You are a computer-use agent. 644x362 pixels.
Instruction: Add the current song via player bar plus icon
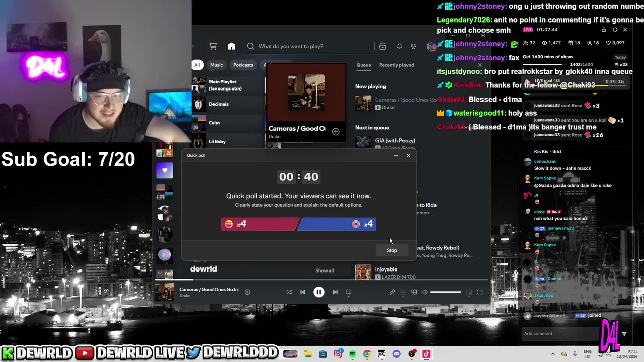tap(247, 292)
